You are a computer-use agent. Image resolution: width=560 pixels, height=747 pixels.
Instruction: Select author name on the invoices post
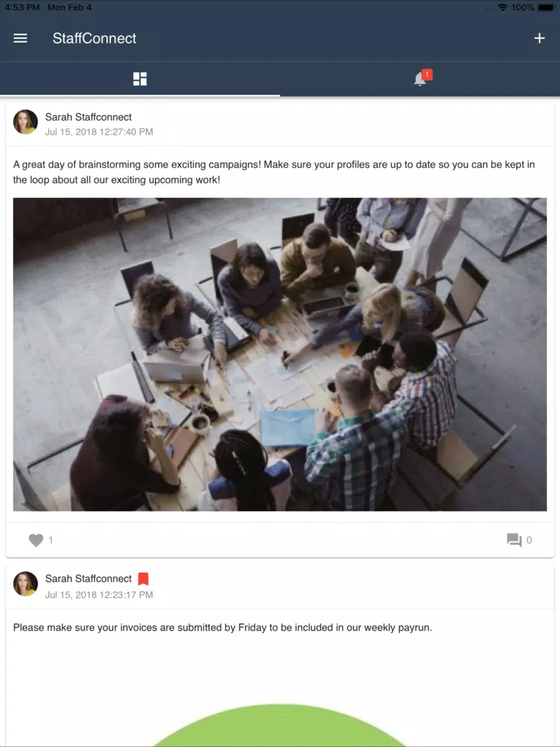click(88, 579)
